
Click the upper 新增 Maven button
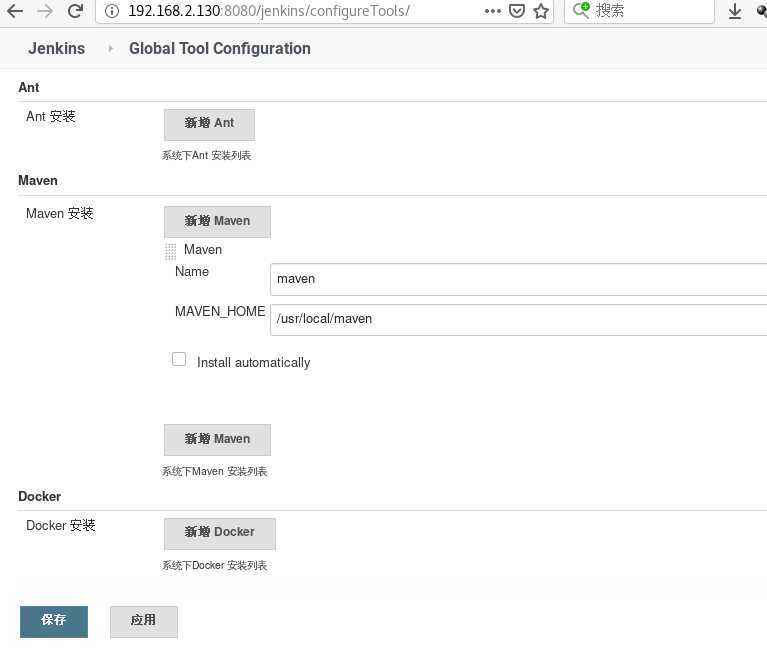(217, 222)
